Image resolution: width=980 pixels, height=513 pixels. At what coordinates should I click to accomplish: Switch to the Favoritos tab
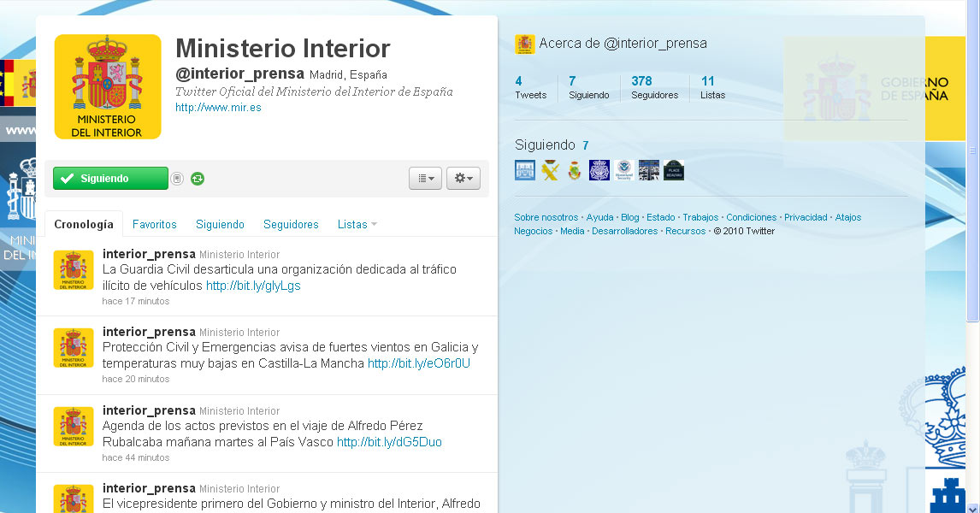(154, 225)
